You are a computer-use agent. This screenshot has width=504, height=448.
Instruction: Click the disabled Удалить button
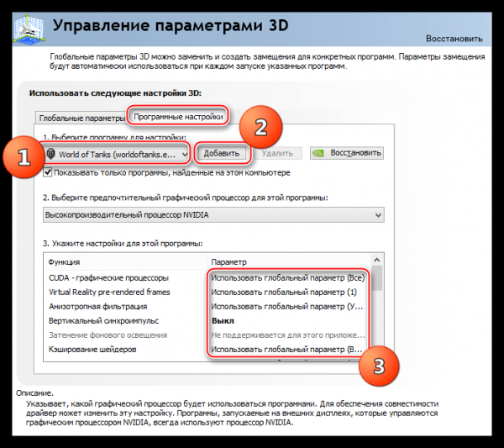click(277, 154)
